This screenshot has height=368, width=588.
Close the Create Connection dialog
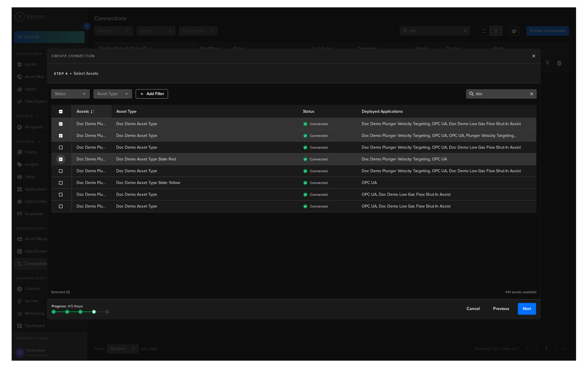point(533,56)
